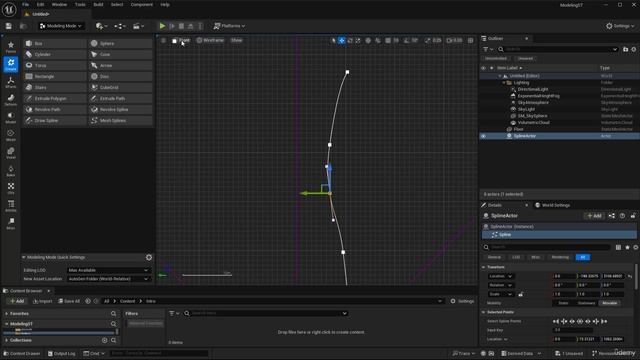
Task: Start the Extrude Polygon tool
Action: point(55,98)
